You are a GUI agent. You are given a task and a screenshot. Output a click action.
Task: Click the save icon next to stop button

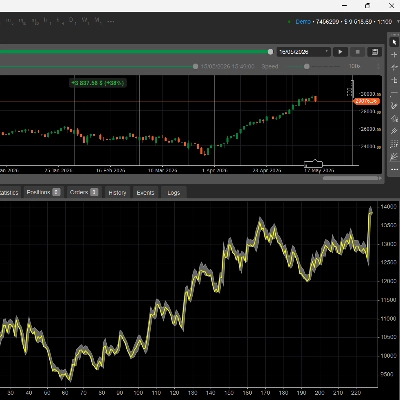point(375,52)
